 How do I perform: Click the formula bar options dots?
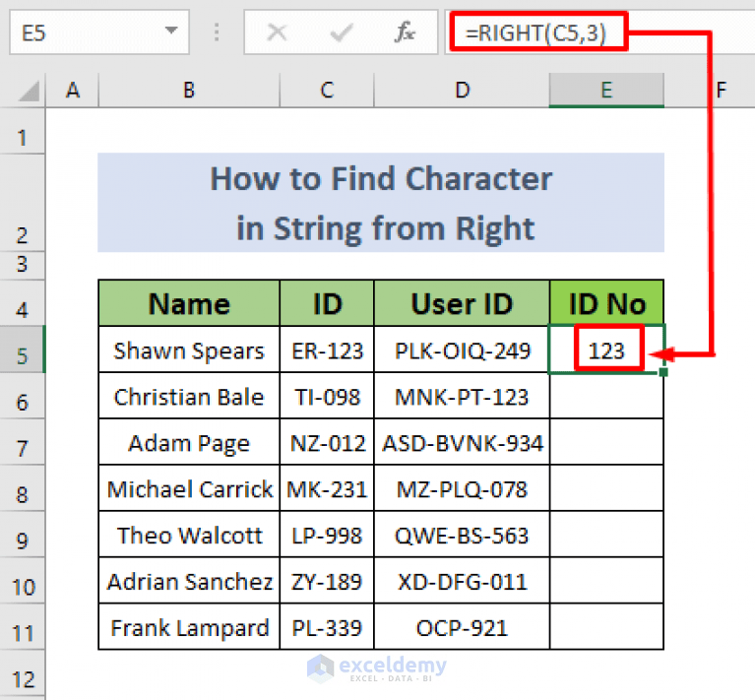(x=217, y=32)
